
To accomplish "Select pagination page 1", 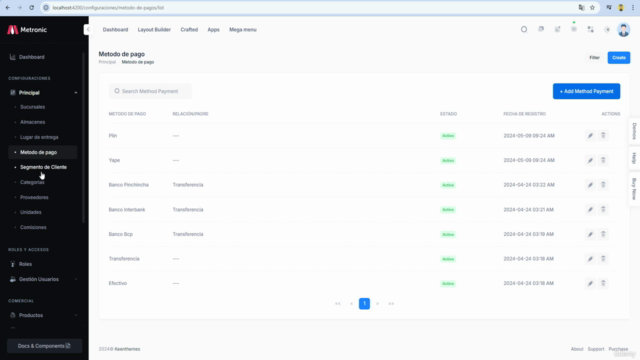I will pyautogui.click(x=364, y=304).
